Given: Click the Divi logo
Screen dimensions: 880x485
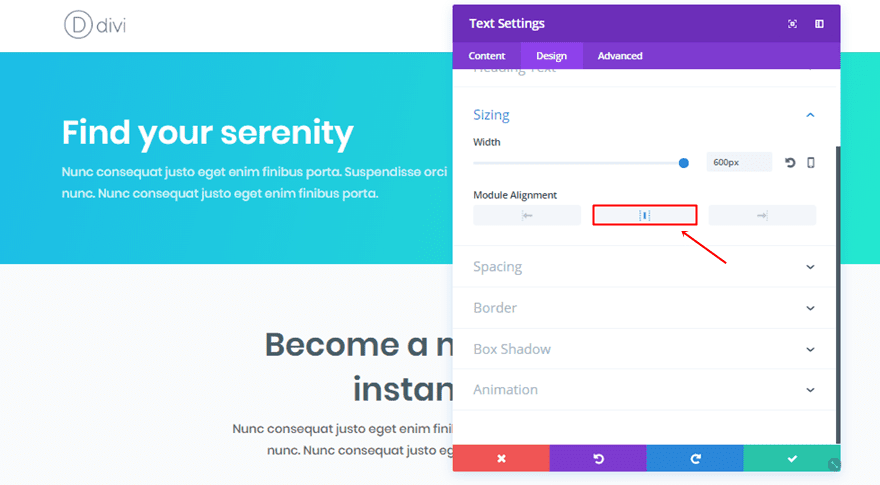Looking at the screenshot, I should (x=95, y=25).
